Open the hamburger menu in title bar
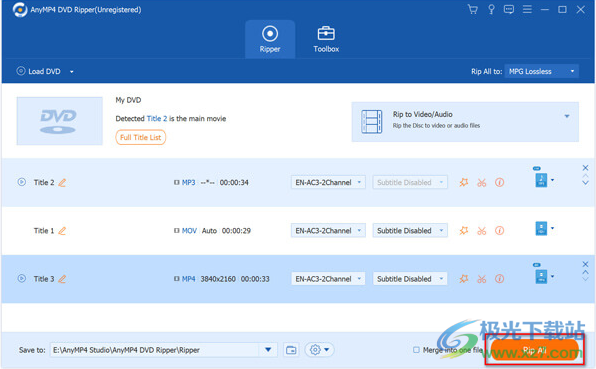The height and width of the screenshot is (369, 596). tap(527, 9)
